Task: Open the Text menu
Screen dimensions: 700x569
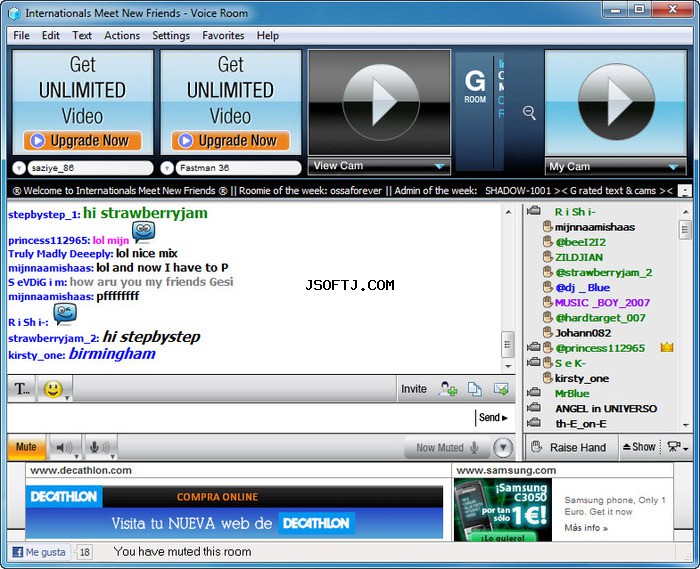Action: pyautogui.click(x=82, y=36)
